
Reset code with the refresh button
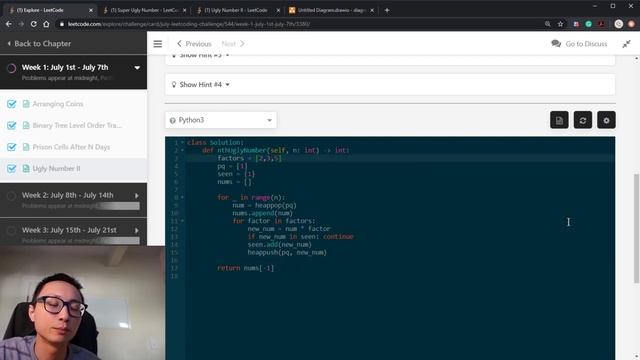click(x=583, y=120)
